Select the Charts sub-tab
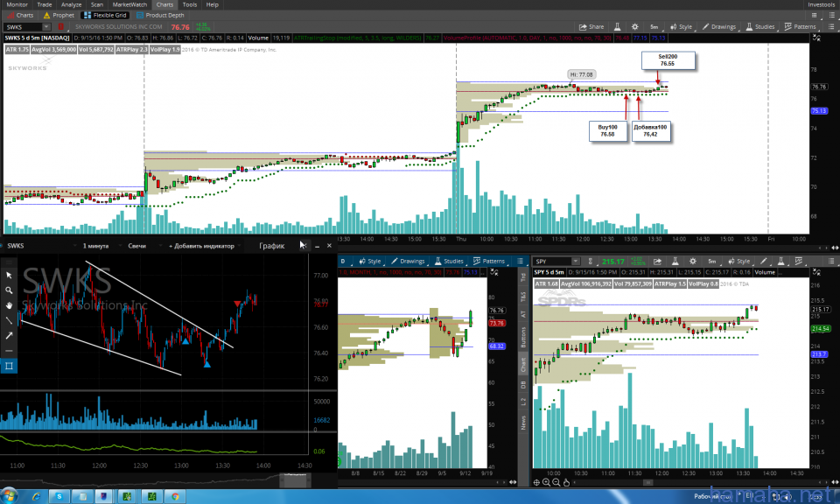The image size is (840, 504). [20, 15]
